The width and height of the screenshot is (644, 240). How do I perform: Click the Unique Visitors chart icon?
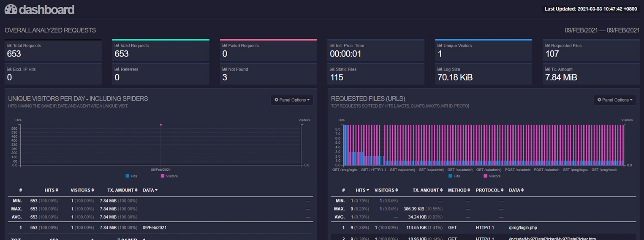tap(440, 46)
